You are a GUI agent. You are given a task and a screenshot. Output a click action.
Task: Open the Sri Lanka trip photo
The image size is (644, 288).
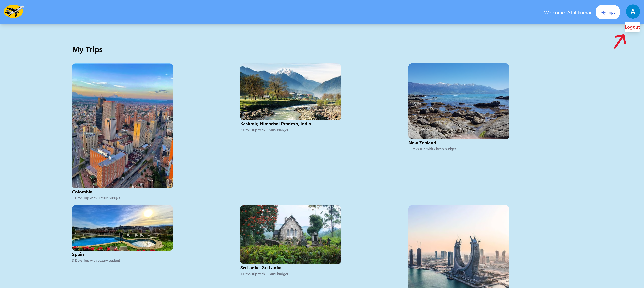(290, 234)
